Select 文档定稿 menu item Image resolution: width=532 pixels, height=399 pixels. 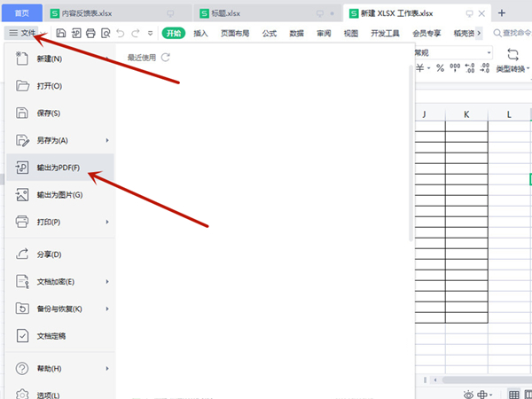tap(53, 336)
